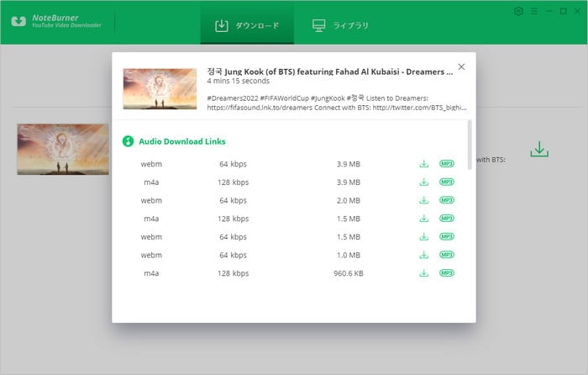Image resolution: width=588 pixels, height=375 pixels.
Task: Convert webm 3.9 MB audio to MP3
Action: 447,164
